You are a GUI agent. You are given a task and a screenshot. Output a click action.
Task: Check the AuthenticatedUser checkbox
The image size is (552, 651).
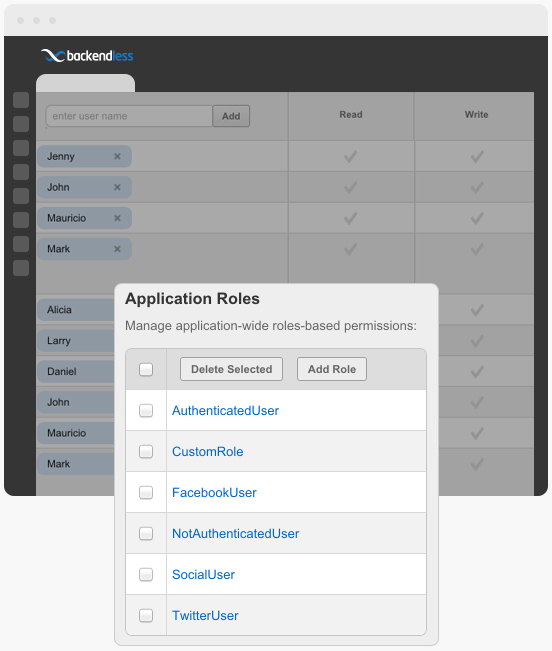146,411
